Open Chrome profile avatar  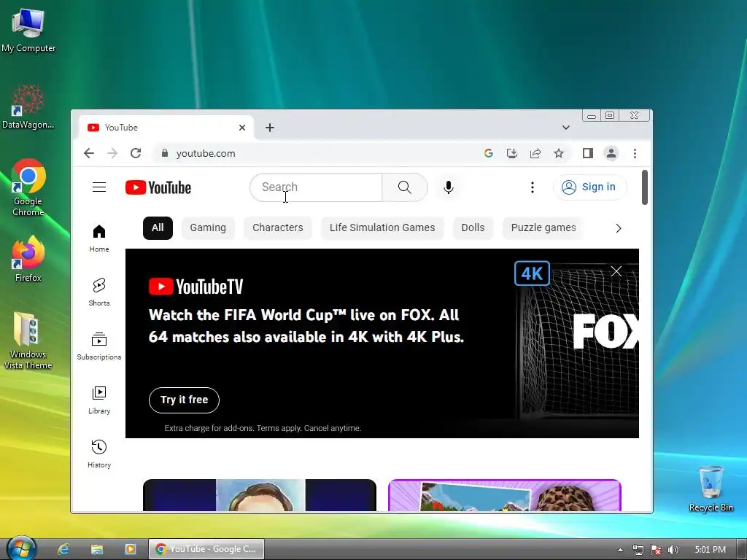[611, 153]
